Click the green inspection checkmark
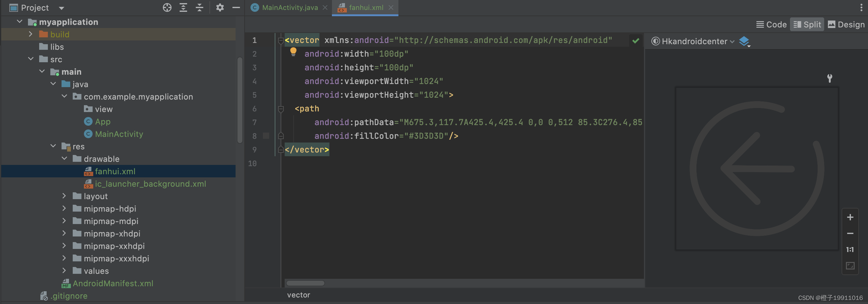This screenshot has height=304, width=868. 636,41
